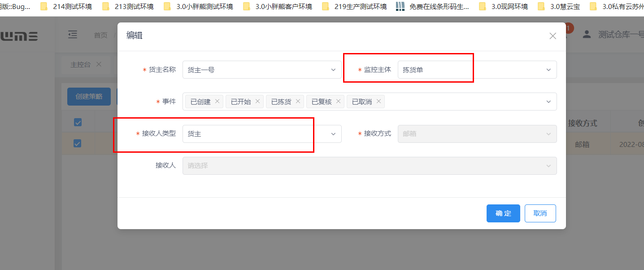Image resolution: width=644 pixels, height=270 pixels.
Task: Click the notification badge icon
Action: point(569,29)
